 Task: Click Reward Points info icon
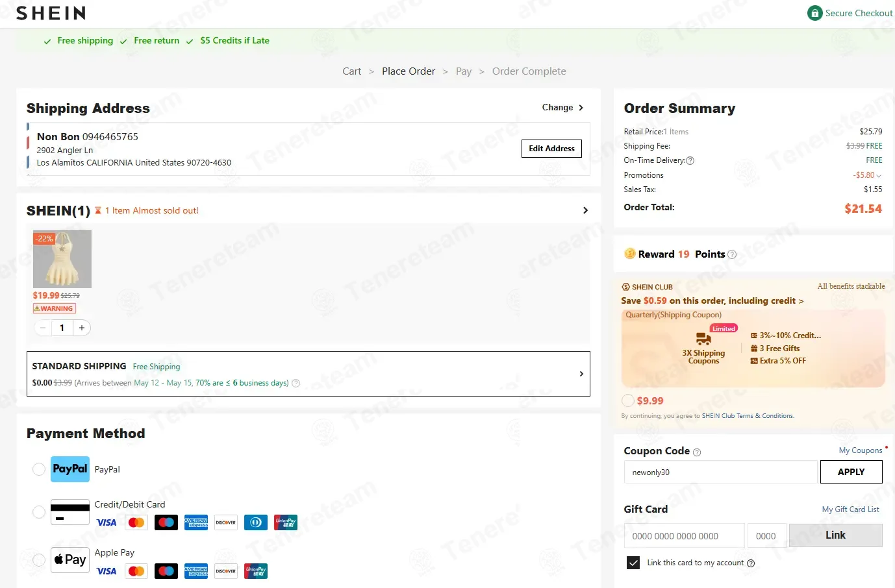coord(732,254)
